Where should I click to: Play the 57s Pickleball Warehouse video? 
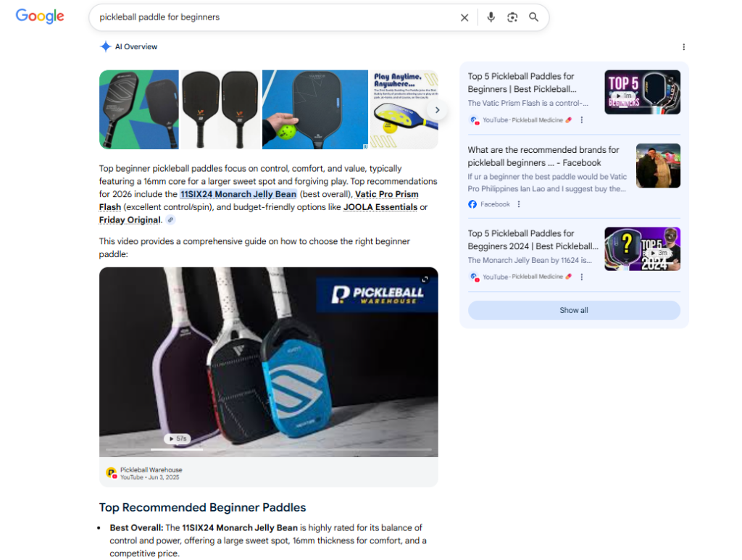[177, 438]
